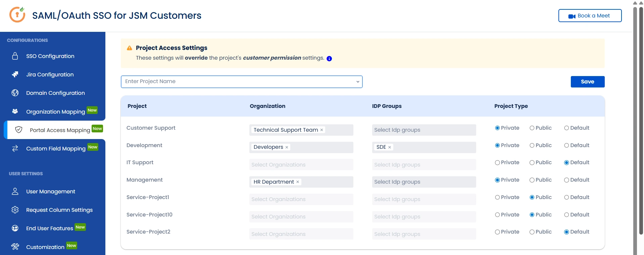Click the Organization column header
The width and height of the screenshot is (644, 255).
tap(267, 106)
